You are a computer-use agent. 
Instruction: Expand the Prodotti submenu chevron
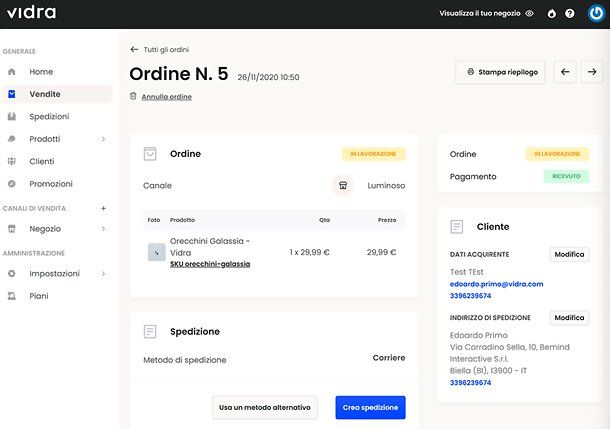coord(103,139)
